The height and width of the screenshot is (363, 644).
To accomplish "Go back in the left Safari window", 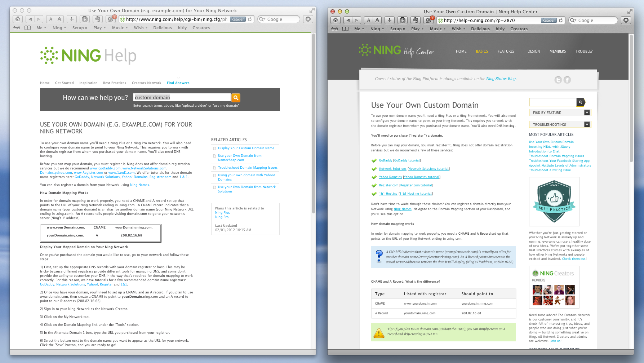I will click(30, 19).
